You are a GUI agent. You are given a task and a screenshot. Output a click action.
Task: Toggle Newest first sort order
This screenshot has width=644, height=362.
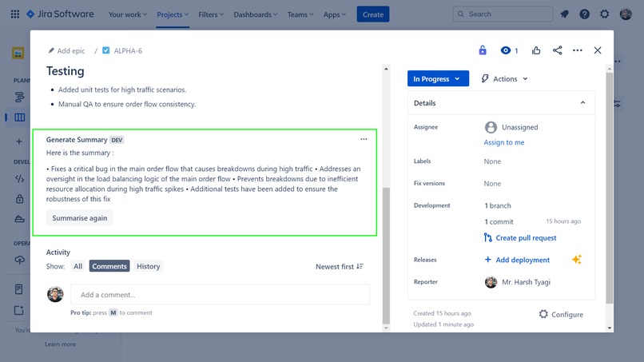[x=340, y=267]
